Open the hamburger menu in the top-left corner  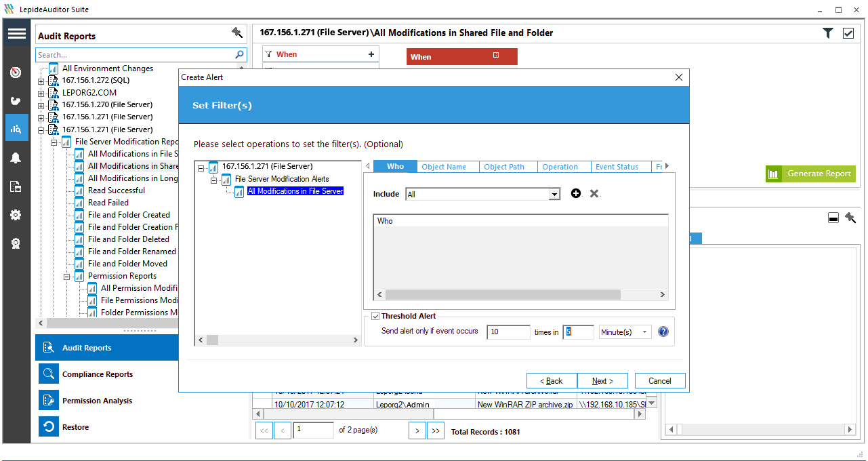point(16,33)
